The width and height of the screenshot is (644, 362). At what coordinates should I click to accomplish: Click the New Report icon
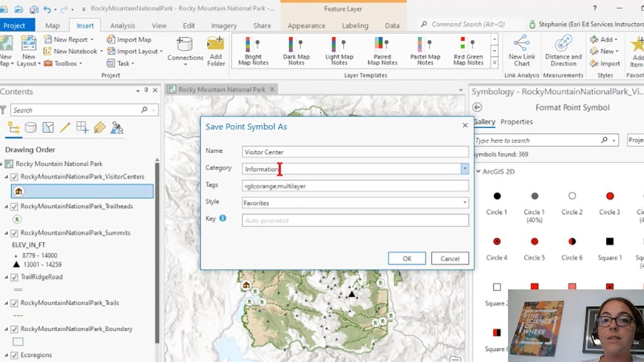(x=48, y=39)
